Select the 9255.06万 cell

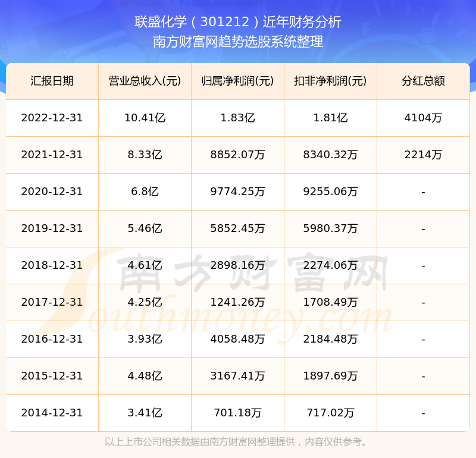tap(330, 192)
